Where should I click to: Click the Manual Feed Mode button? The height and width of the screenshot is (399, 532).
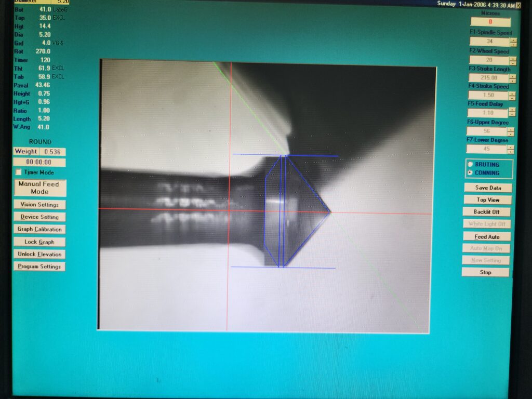pyautogui.click(x=39, y=188)
